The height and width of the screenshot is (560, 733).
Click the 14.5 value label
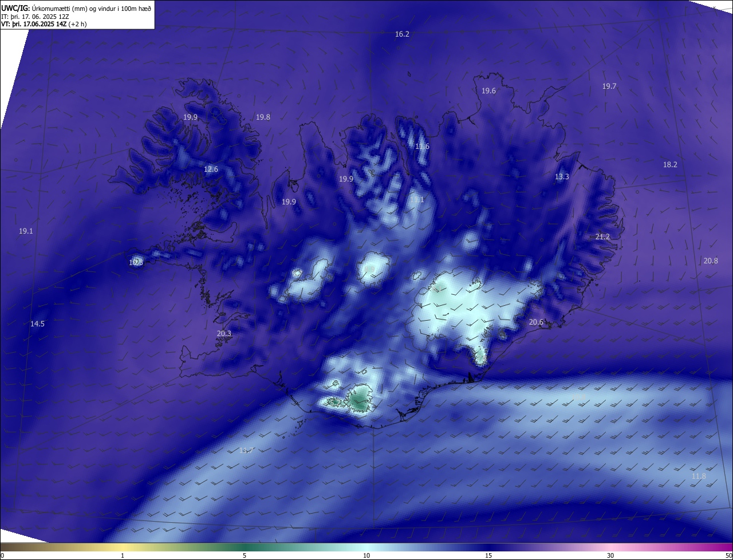pyautogui.click(x=37, y=324)
